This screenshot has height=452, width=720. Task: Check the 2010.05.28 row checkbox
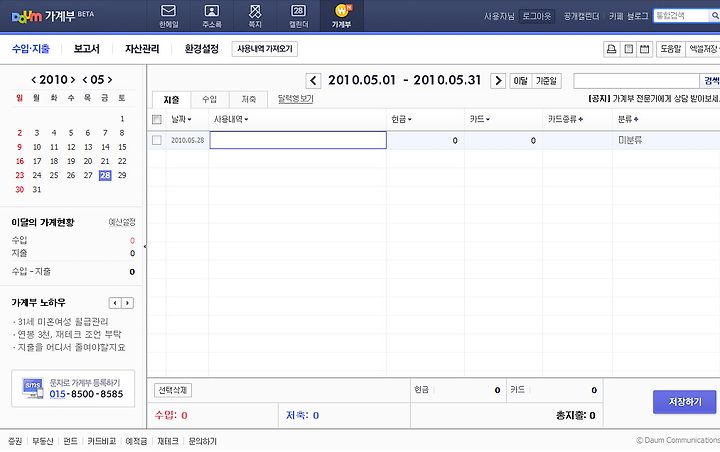(x=157, y=140)
